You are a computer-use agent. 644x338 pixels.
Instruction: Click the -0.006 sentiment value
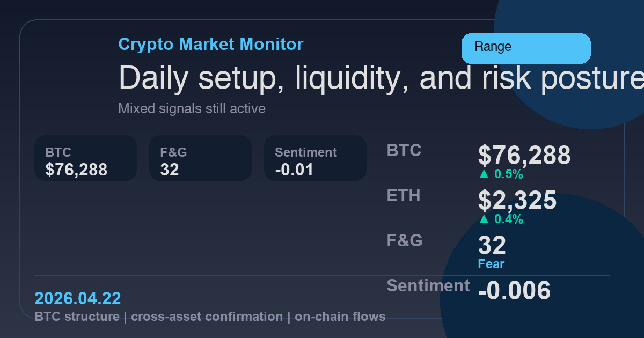coord(514,290)
